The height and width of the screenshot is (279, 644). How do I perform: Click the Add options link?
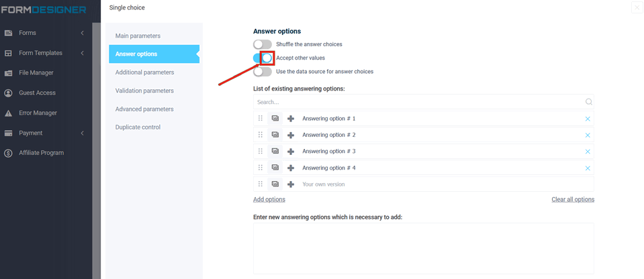269,199
